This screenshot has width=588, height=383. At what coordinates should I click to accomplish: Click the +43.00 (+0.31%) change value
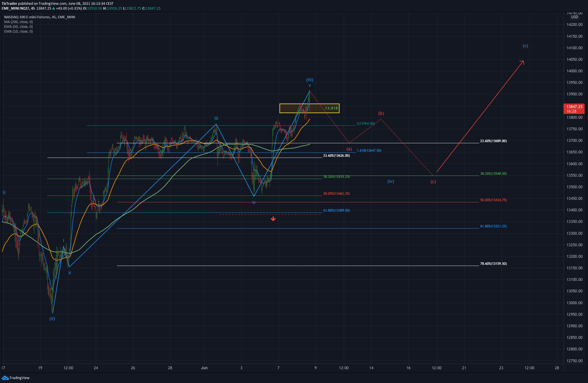(x=69, y=8)
